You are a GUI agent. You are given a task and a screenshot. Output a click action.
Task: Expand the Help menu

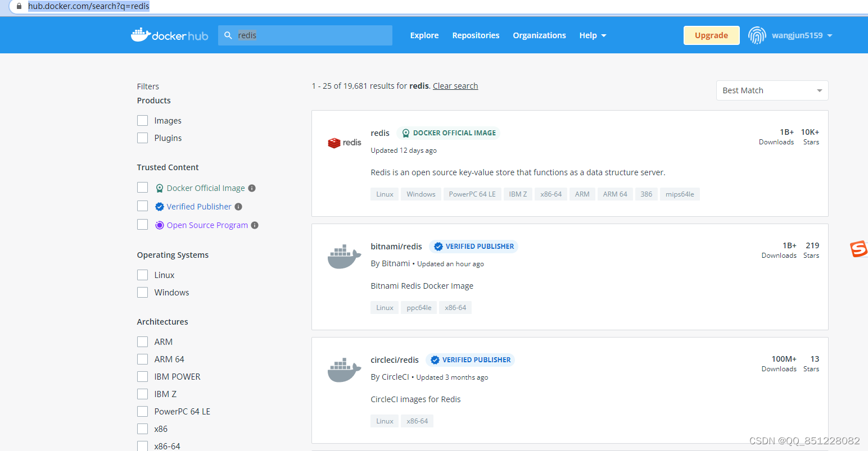593,35
